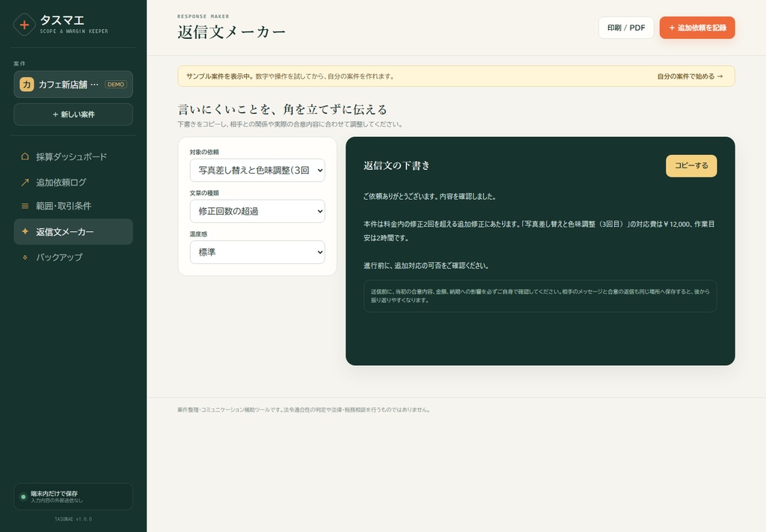The width and height of the screenshot is (766, 532).
Task: Click the orange カ project avatar icon
Action: (26, 85)
